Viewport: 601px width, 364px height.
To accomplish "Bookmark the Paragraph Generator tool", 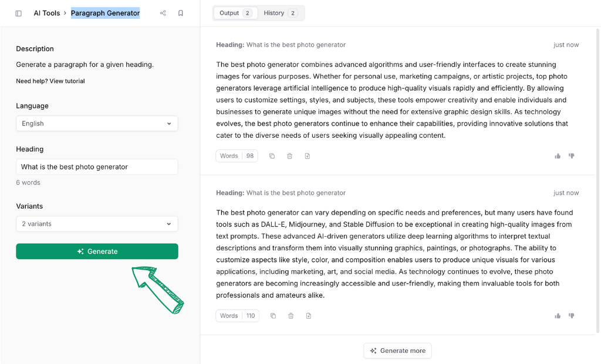I will pos(181,13).
